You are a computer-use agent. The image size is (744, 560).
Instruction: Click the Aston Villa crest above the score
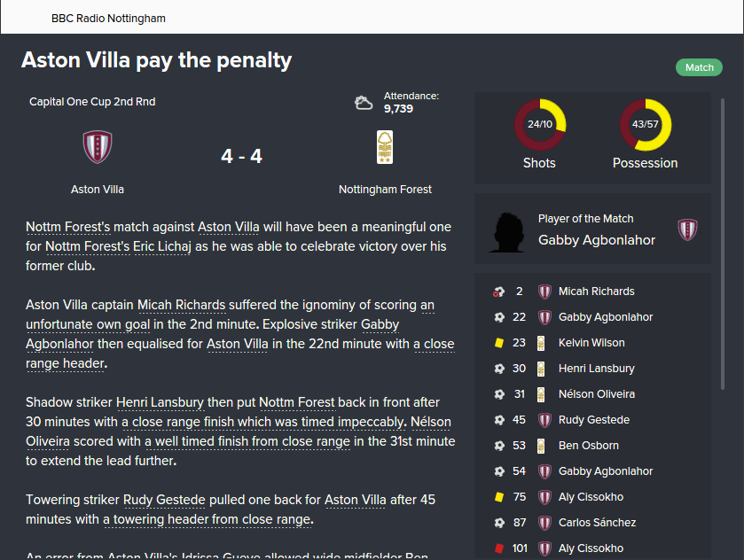click(x=98, y=147)
